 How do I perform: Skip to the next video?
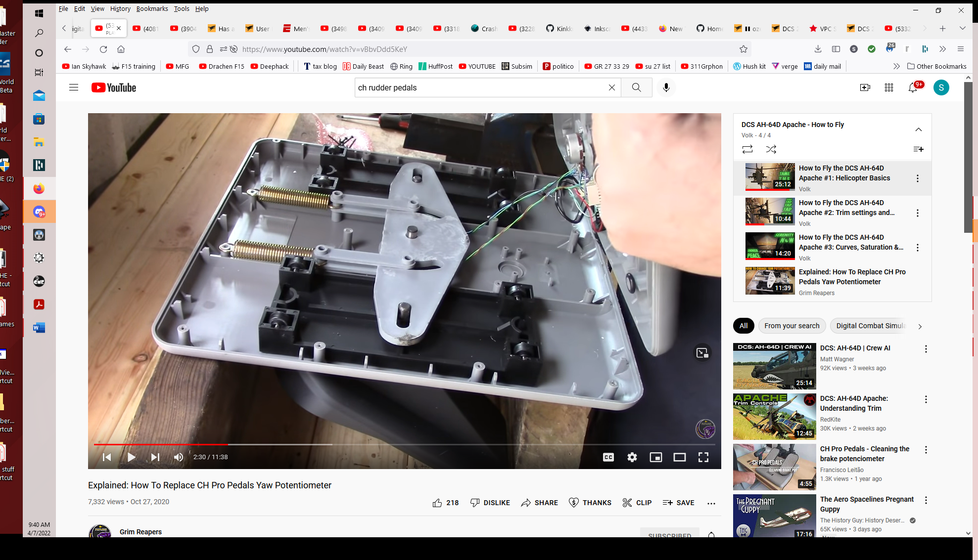click(155, 457)
